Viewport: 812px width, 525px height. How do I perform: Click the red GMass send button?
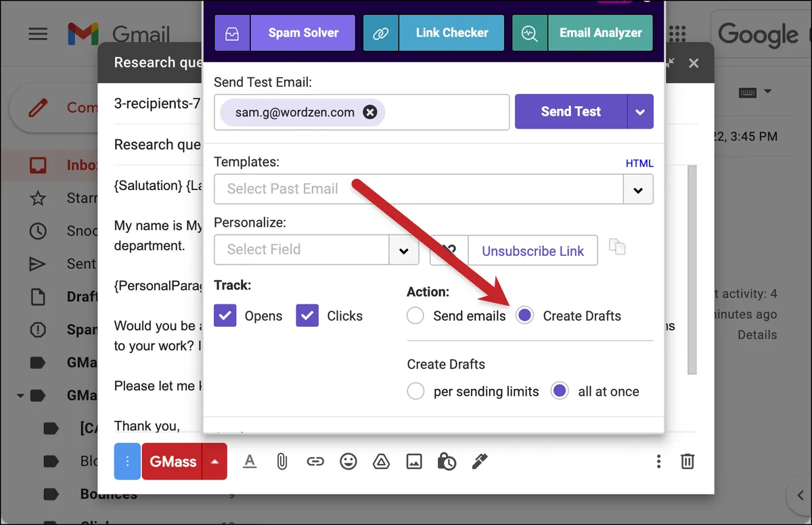click(x=172, y=461)
